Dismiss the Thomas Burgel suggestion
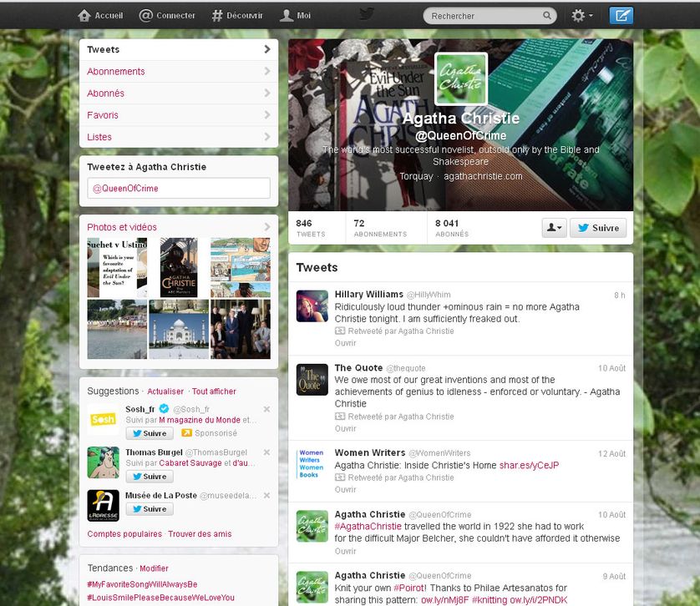The image size is (700, 606). coord(266,452)
